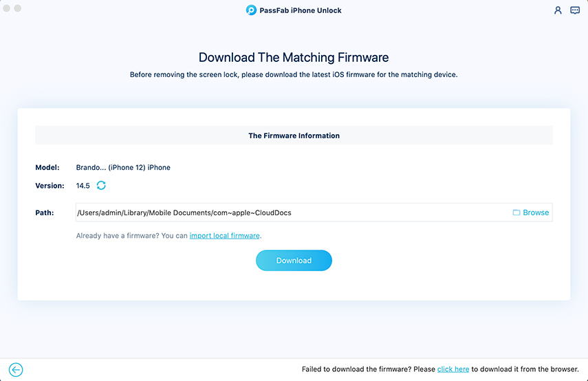Click the Version: label
Viewport: 588px width, 381px height.
pos(50,186)
